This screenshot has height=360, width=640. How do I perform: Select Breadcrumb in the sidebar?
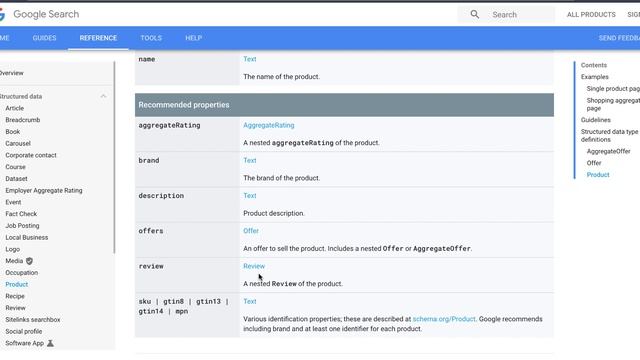[23, 120]
